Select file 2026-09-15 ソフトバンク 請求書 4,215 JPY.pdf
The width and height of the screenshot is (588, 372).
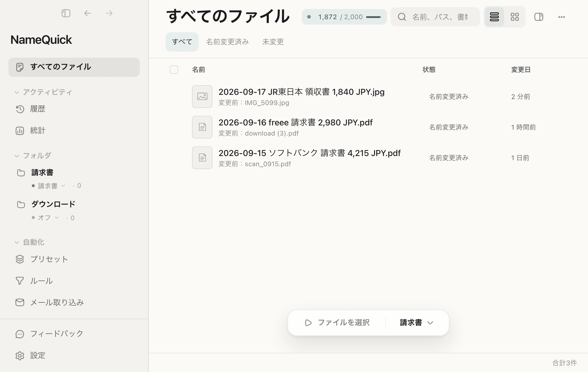pyautogui.click(x=309, y=153)
